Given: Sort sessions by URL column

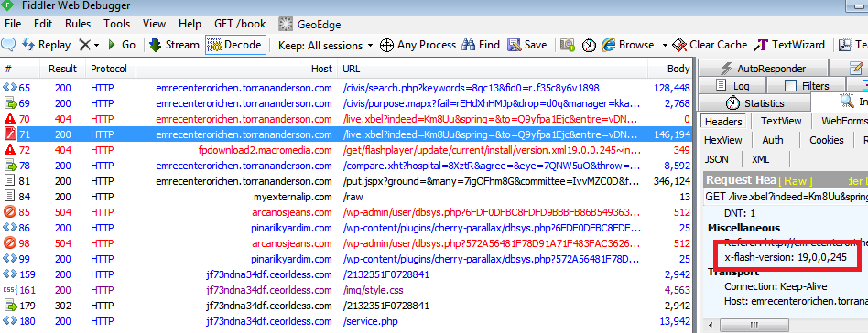Looking at the screenshot, I should coord(493,69).
